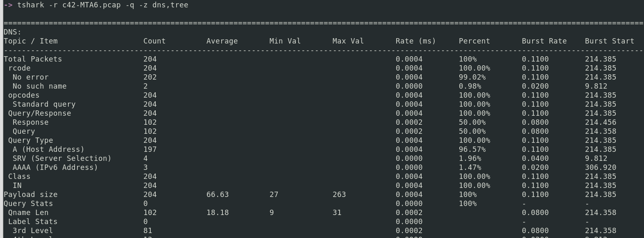Click the 'Rate (ms)' column header
Screen dimensions: 644x238
tap(416, 41)
